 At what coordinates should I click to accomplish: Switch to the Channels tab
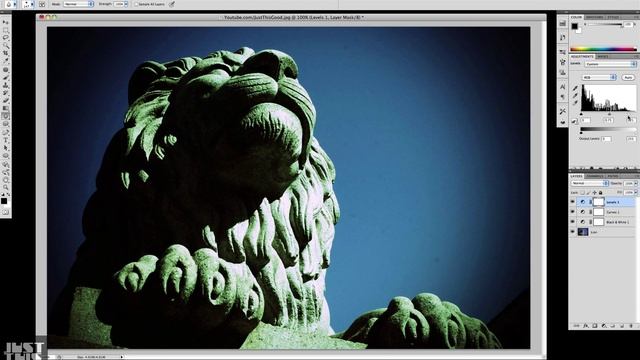click(595, 176)
